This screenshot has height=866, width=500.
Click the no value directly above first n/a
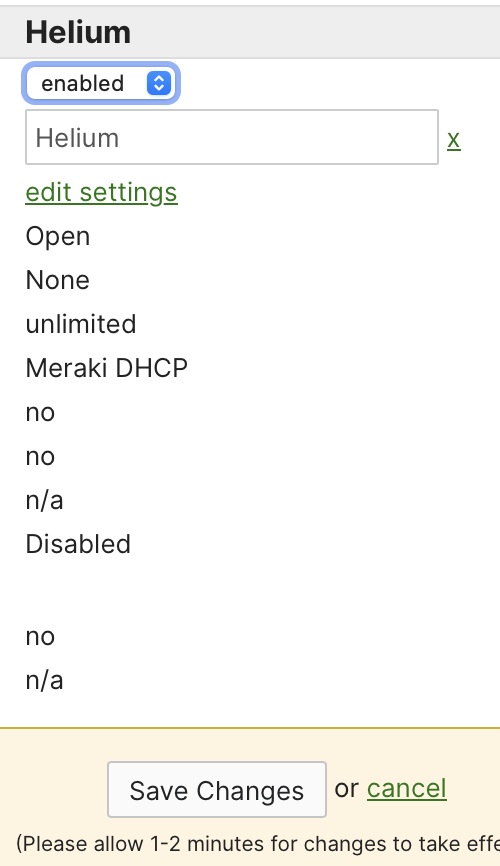coord(40,457)
